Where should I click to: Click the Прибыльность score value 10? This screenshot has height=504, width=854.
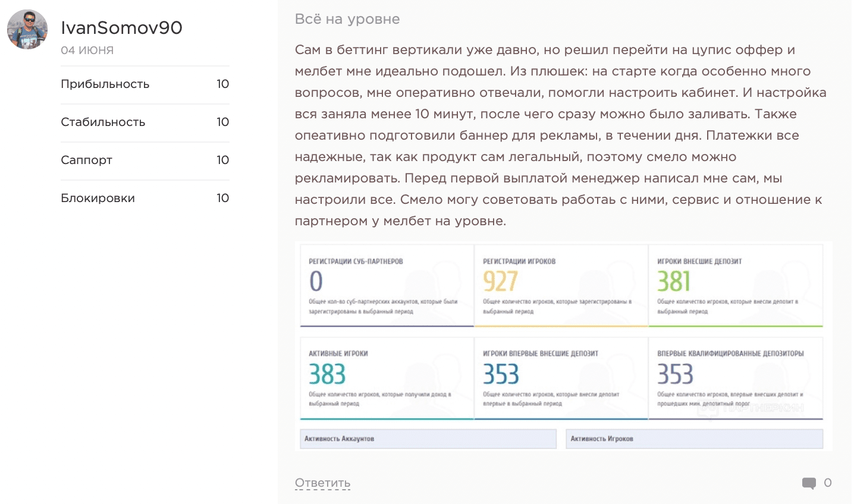click(223, 84)
